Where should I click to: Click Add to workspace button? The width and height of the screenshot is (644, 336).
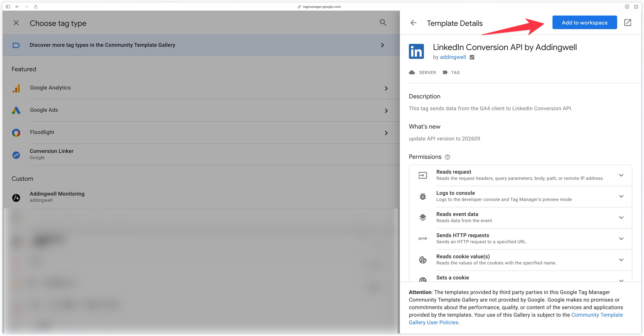point(585,22)
